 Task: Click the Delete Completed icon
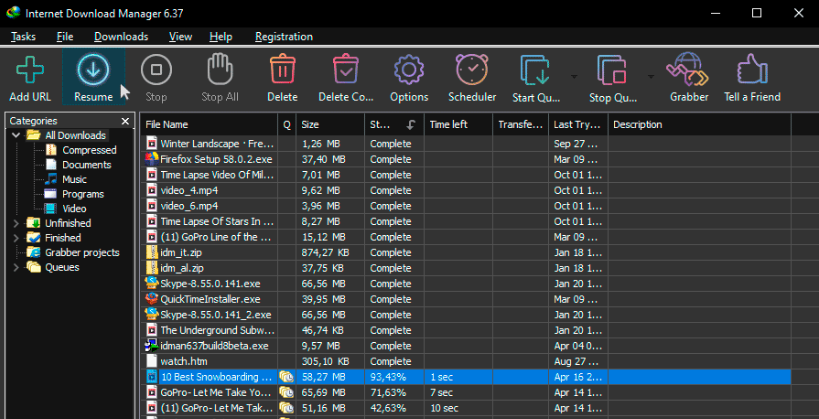pos(346,70)
